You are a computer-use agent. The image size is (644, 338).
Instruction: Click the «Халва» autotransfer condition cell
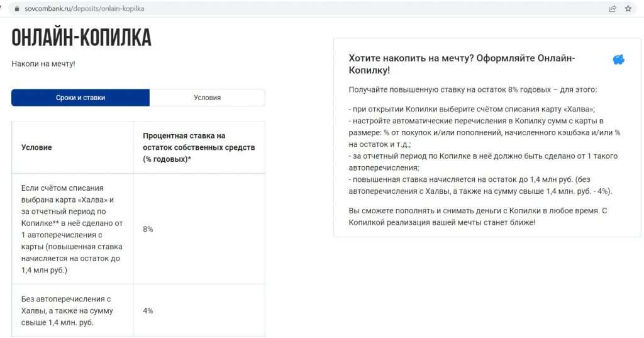pos(72,229)
